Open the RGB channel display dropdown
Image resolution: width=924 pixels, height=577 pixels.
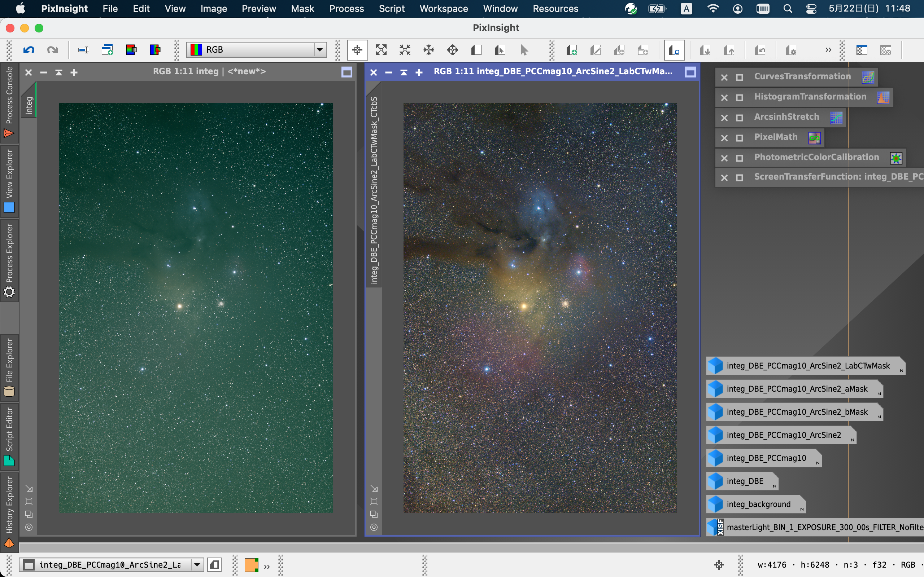click(x=319, y=50)
